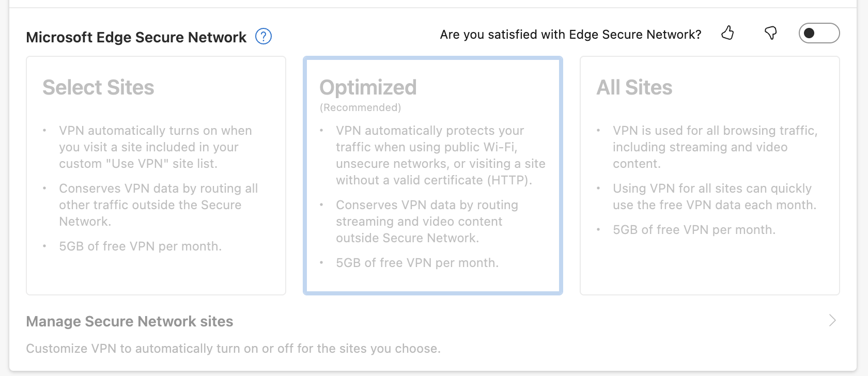
Task: Pick the All Sites VPN mode card
Action: click(x=710, y=176)
